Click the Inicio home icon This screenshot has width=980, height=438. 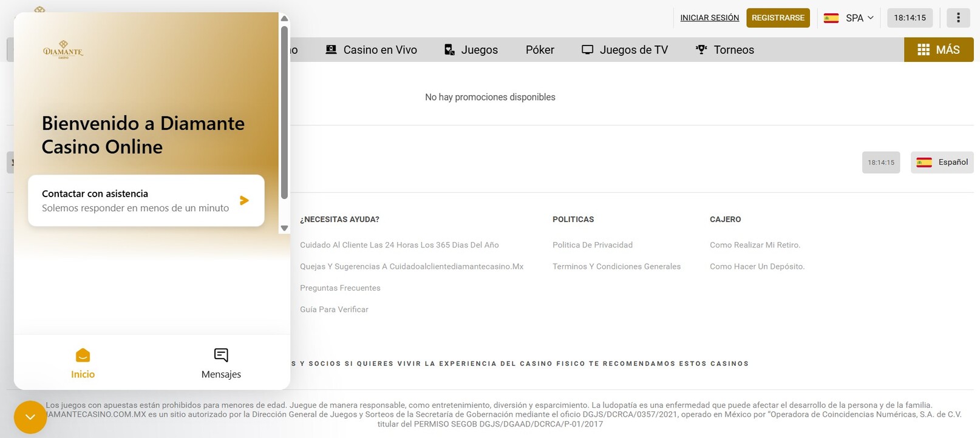point(83,355)
